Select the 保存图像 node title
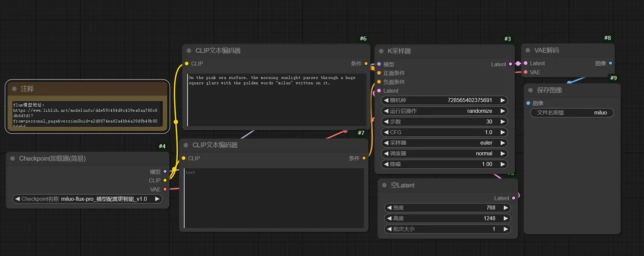 tap(550, 90)
